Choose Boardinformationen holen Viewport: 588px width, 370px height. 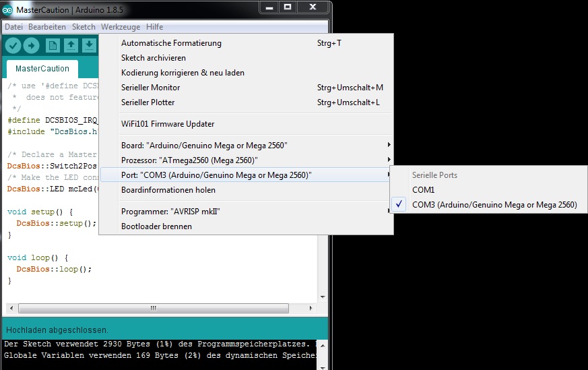246,190
